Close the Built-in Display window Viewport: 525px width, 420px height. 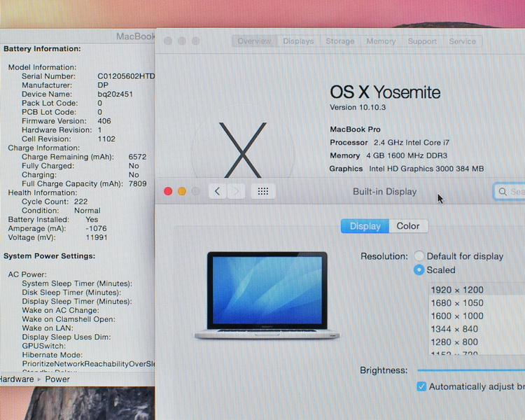168,191
